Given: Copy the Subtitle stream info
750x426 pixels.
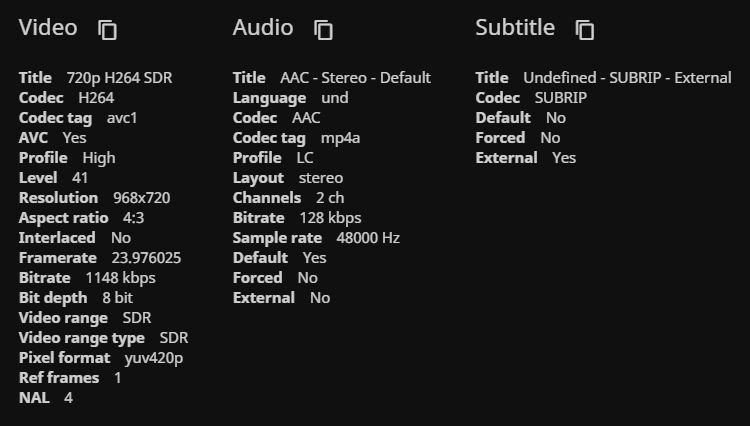Looking at the screenshot, I should 585,30.
